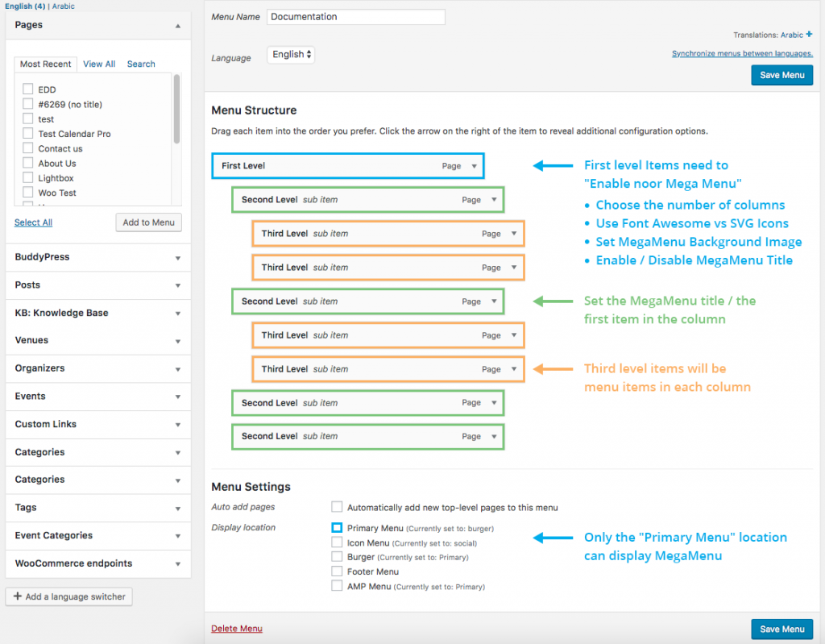Viewport: 825px width, 644px height.
Task: Click the plus icon next to Arabic translation
Action: click(x=809, y=34)
